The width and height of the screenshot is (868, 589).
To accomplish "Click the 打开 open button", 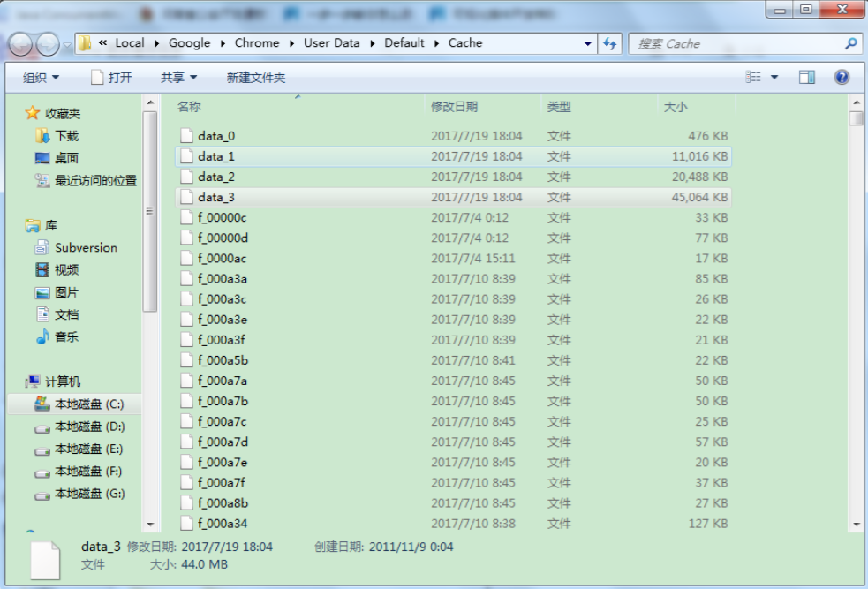I will pyautogui.click(x=111, y=78).
